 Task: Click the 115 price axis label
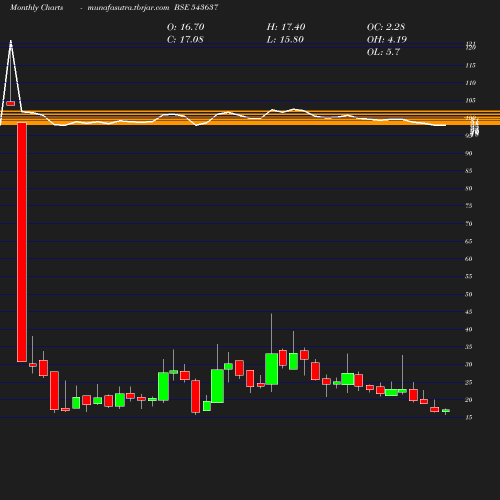[470, 65]
